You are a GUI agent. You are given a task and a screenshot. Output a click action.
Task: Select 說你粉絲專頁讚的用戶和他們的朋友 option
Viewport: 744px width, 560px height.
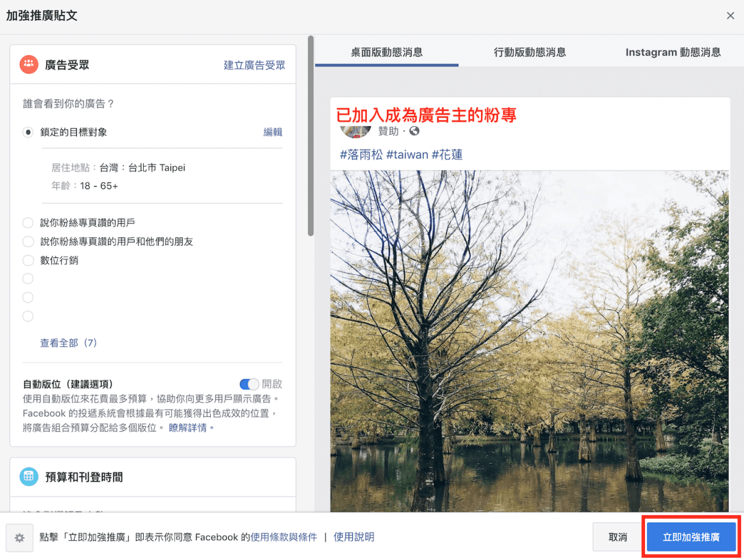pyautogui.click(x=28, y=241)
